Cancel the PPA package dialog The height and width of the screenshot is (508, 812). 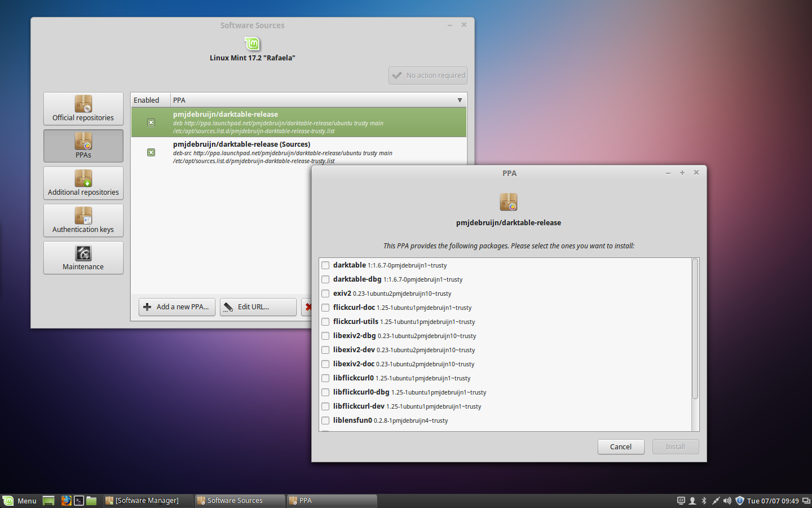click(621, 446)
